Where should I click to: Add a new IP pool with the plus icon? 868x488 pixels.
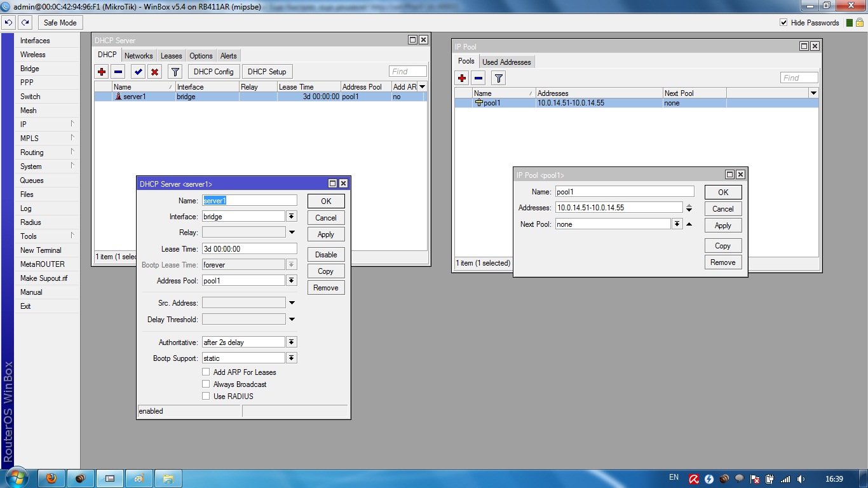click(462, 78)
